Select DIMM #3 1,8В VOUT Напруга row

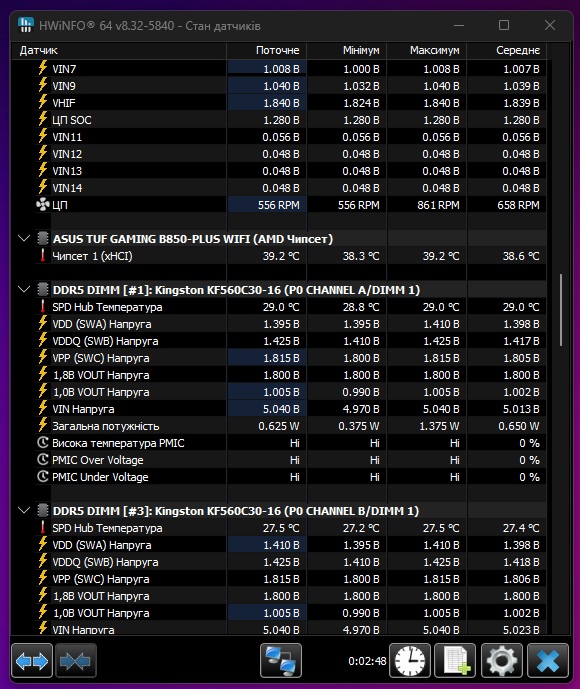[x=290, y=596]
